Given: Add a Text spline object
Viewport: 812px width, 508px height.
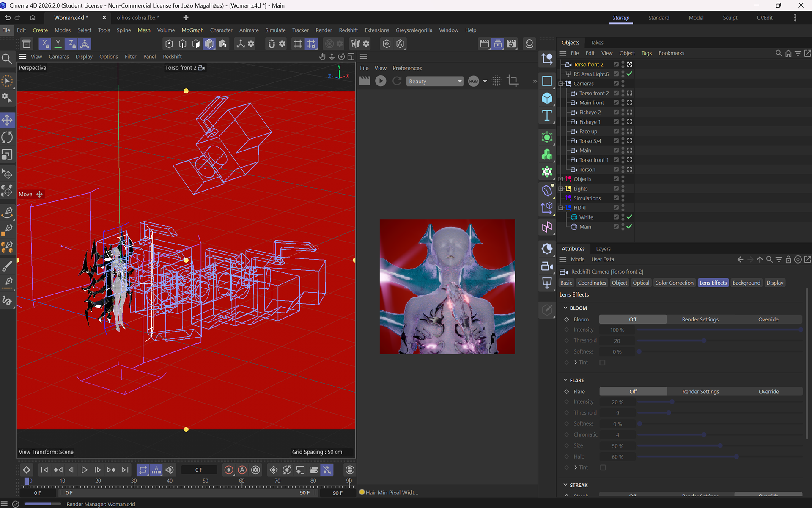Looking at the screenshot, I should (x=547, y=115).
